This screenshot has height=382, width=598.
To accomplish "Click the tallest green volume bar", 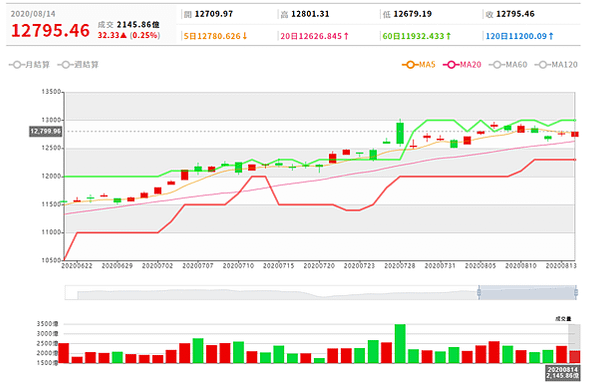I will click(400, 343).
